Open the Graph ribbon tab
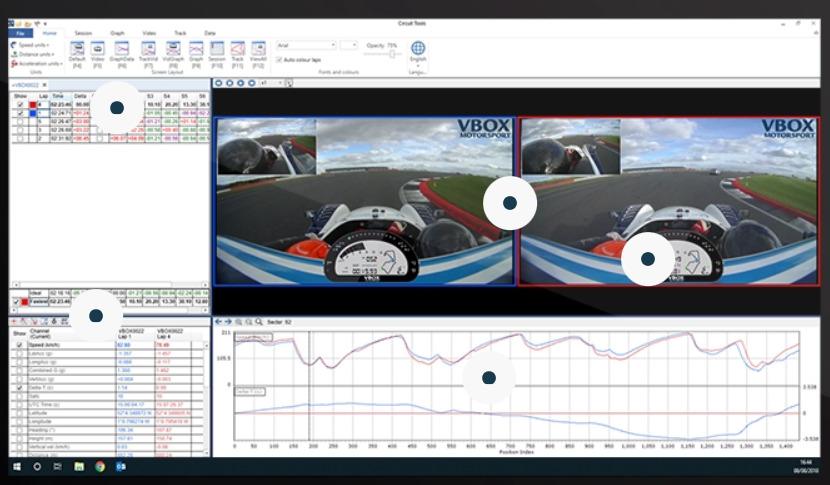 point(118,33)
